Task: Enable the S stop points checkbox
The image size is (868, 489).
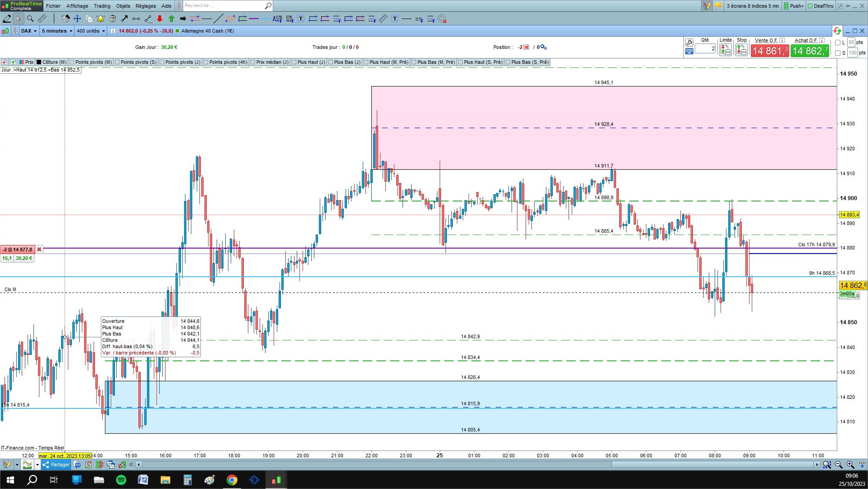Action: click(x=838, y=53)
